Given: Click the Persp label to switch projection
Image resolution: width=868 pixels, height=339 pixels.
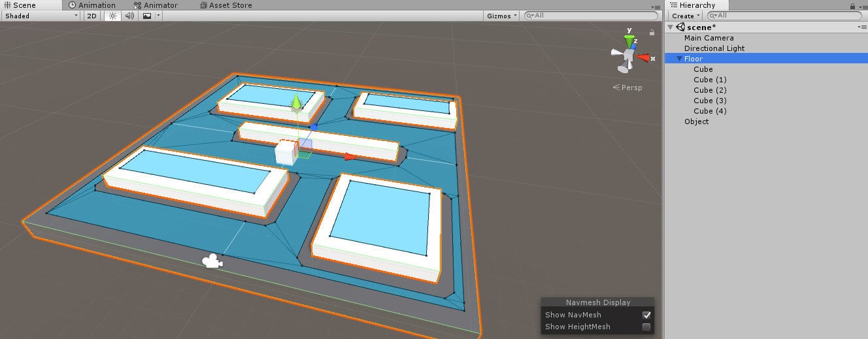Looking at the screenshot, I should [x=627, y=88].
